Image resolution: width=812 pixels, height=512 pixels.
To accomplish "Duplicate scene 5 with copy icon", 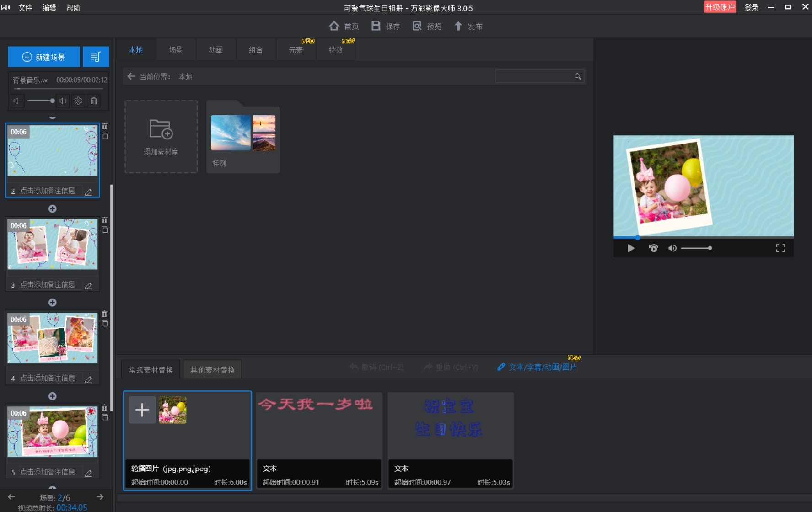I will coord(105,417).
